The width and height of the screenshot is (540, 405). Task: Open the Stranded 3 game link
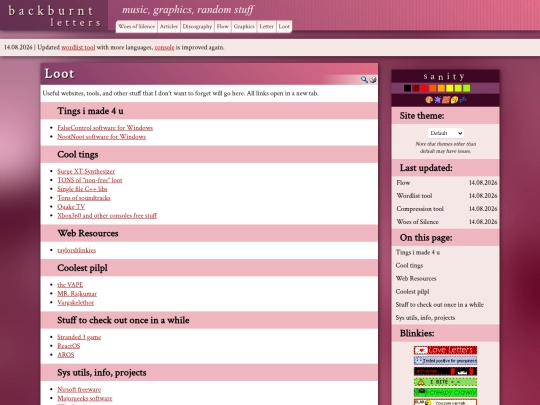pos(79,337)
